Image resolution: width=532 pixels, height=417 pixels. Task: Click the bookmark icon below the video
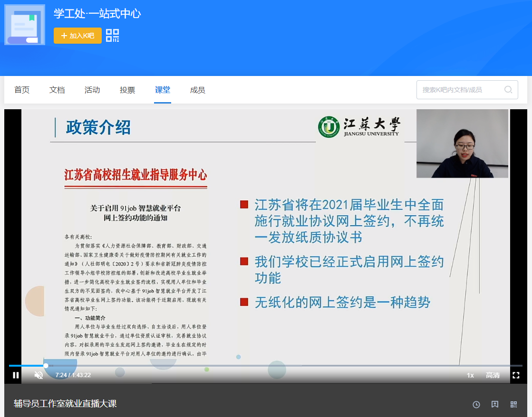(x=495, y=404)
